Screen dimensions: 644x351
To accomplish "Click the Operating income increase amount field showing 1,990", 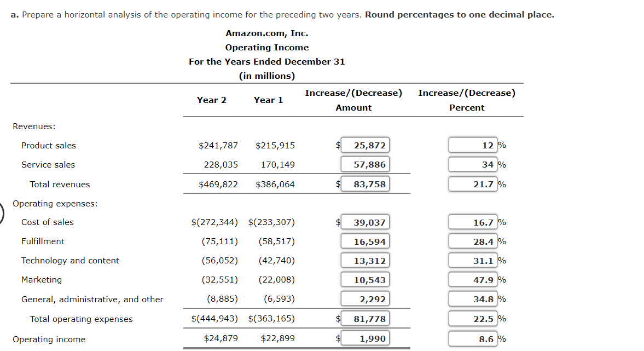I will click(x=365, y=338).
